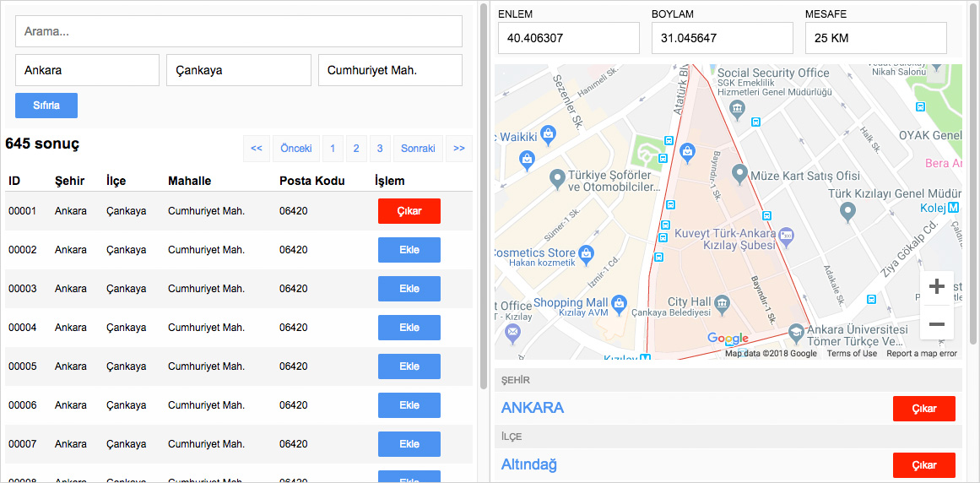Open the Ankara city dropdown filter
The width and height of the screenshot is (980, 483).
[87, 70]
